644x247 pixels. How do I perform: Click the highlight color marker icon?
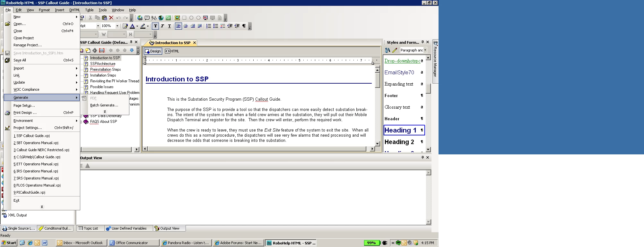point(143,26)
